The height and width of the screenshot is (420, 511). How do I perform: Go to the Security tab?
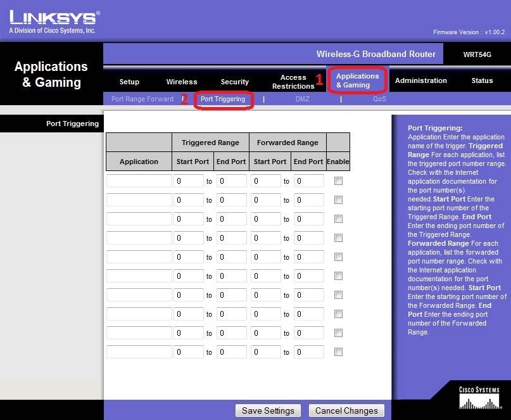[234, 82]
